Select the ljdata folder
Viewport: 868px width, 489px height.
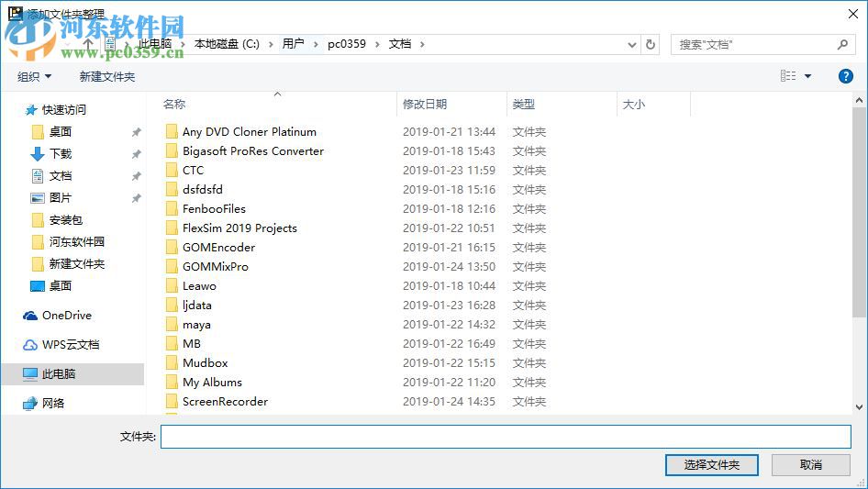(x=197, y=306)
